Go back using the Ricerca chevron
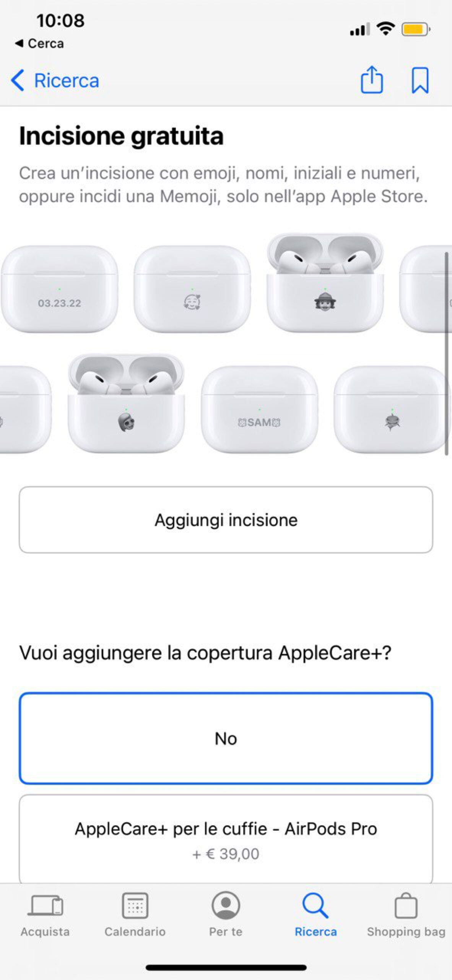 pos(55,80)
